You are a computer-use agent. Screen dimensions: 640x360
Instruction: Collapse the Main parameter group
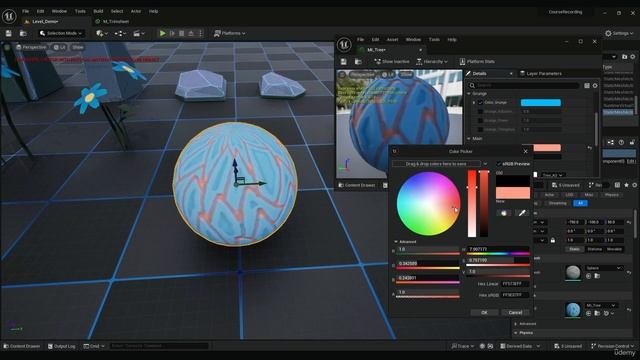pyautogui.click(x=469, y=139)
